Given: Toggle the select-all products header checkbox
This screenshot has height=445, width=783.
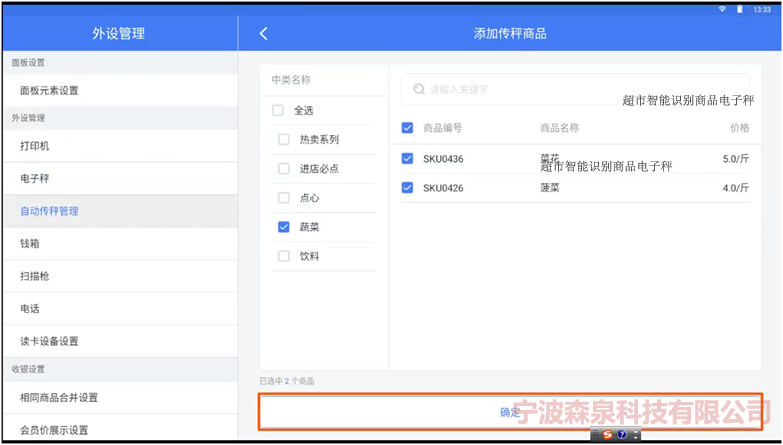Looking at the screenshot, I should pos(407,128).
